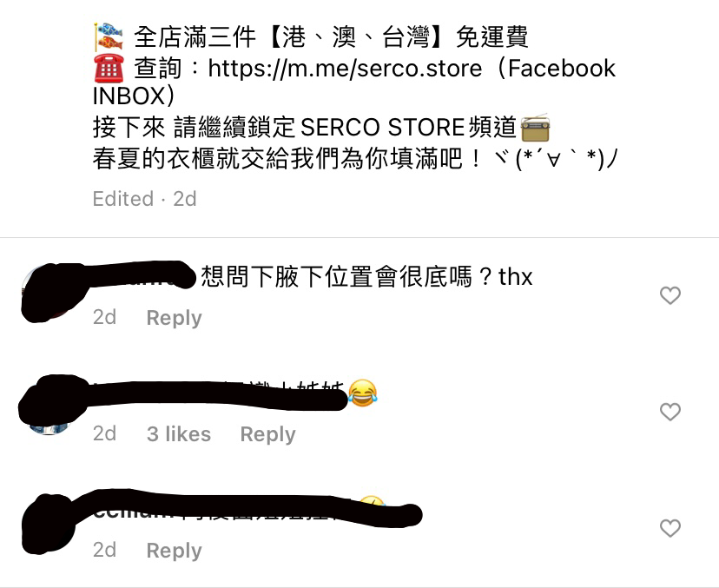View who gave the 3 likes
The height and width of the screenshot is (588, 719).
(x=178, y=434)
